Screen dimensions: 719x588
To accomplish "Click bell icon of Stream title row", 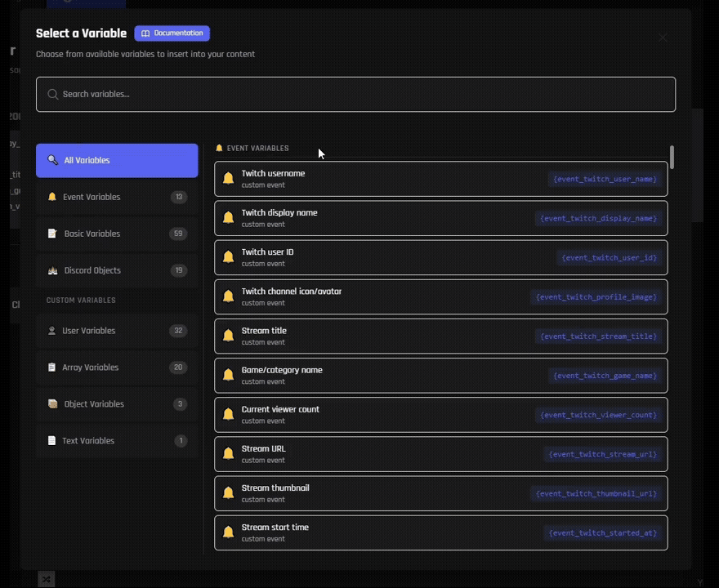I will pos(228,336).
